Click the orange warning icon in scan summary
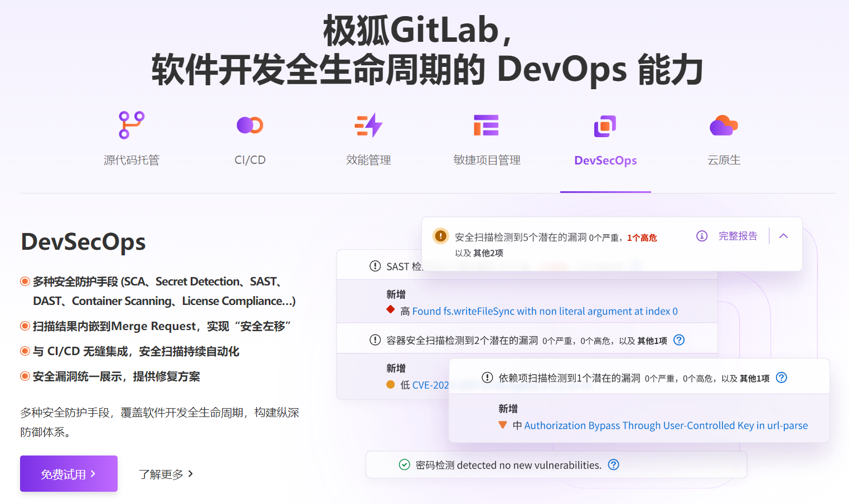This screenshot has width=849, height=504. tap(440, 236)
